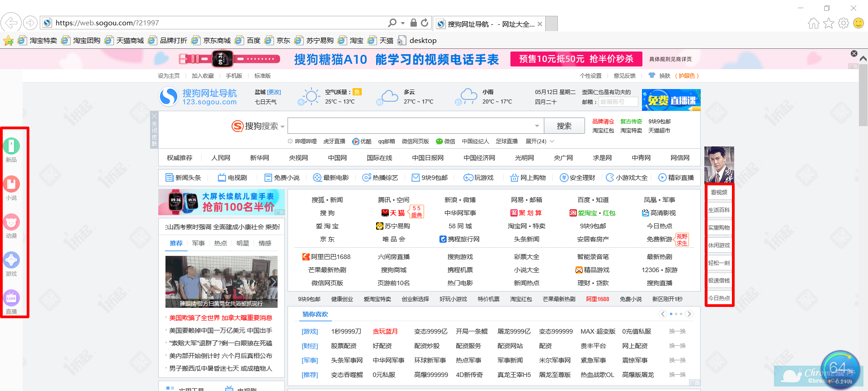
Task: Click the Favorites star icon at top right
Action: tap(829, 23)
